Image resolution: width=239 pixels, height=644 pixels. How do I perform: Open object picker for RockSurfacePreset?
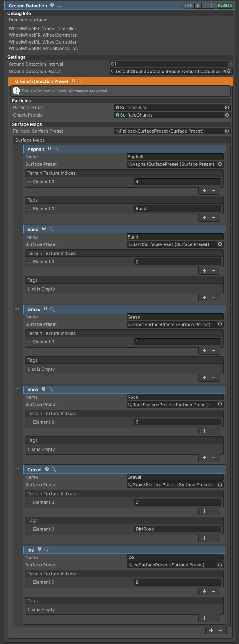point(220,405)
